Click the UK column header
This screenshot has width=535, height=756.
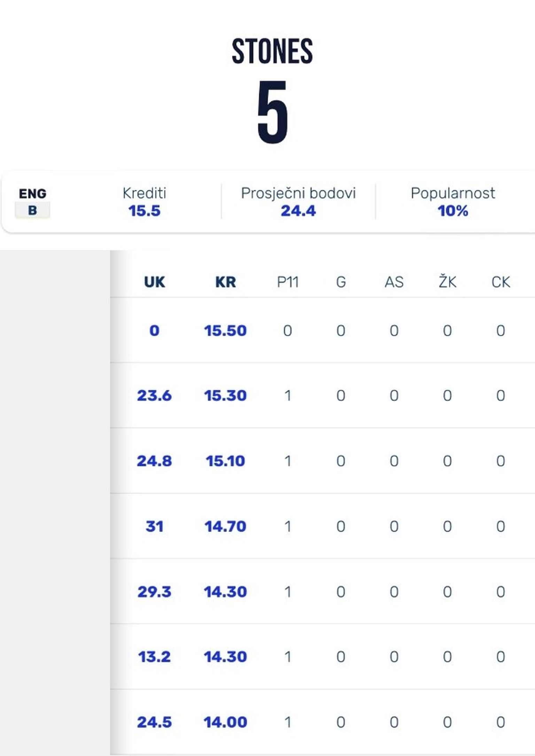click(x=154, y=282)
